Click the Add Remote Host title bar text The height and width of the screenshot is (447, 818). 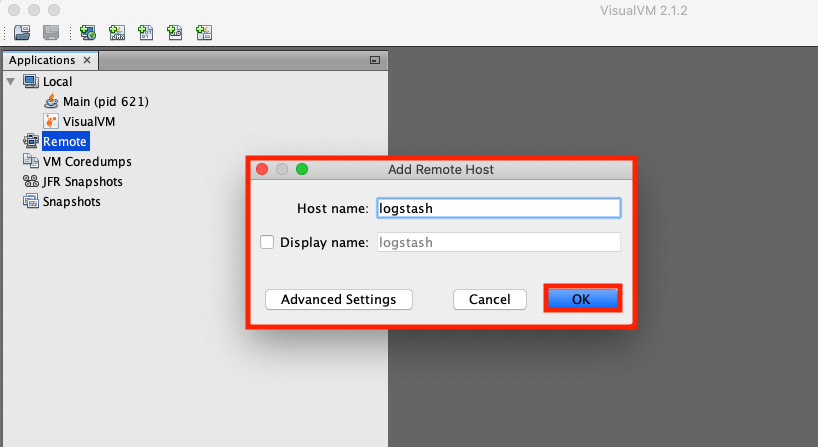pos(441,170)
